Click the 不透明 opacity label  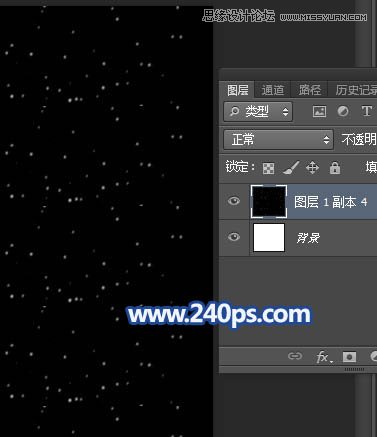(359, 139)
